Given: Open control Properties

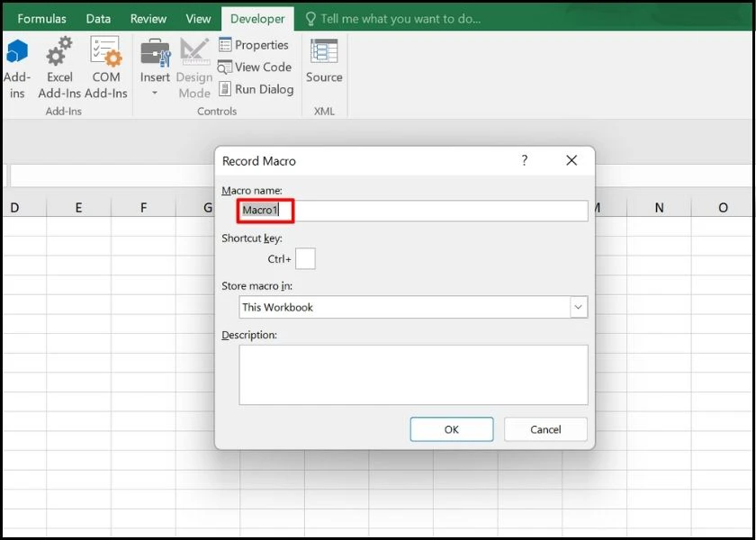Looking at the screenshot, I should pyautogui.click(x=254, y=45).
